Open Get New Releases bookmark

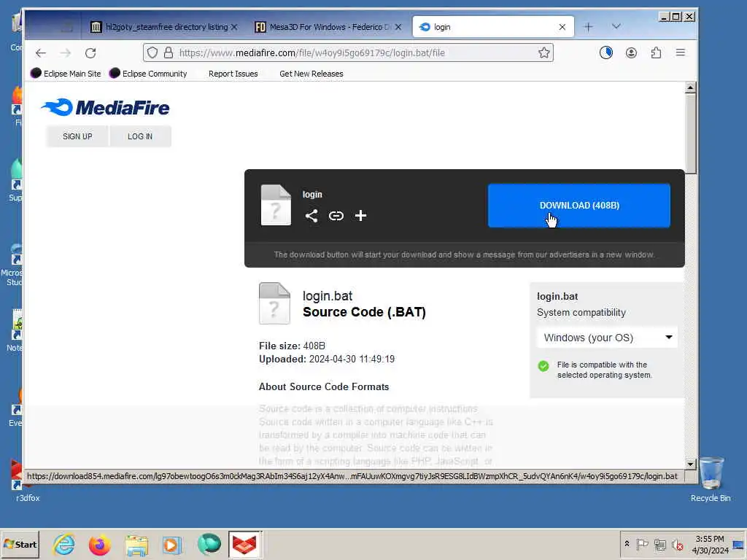coord(311,74)
